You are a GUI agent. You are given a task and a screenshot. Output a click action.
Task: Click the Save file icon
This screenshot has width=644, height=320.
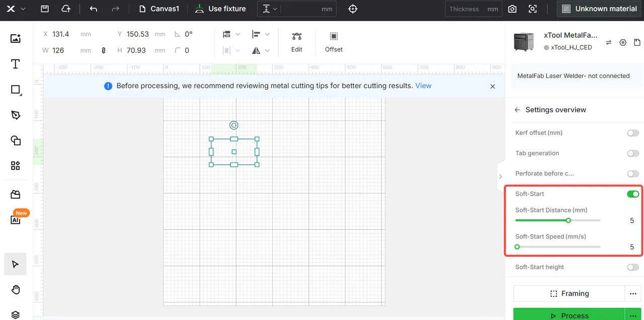point(45,9)
